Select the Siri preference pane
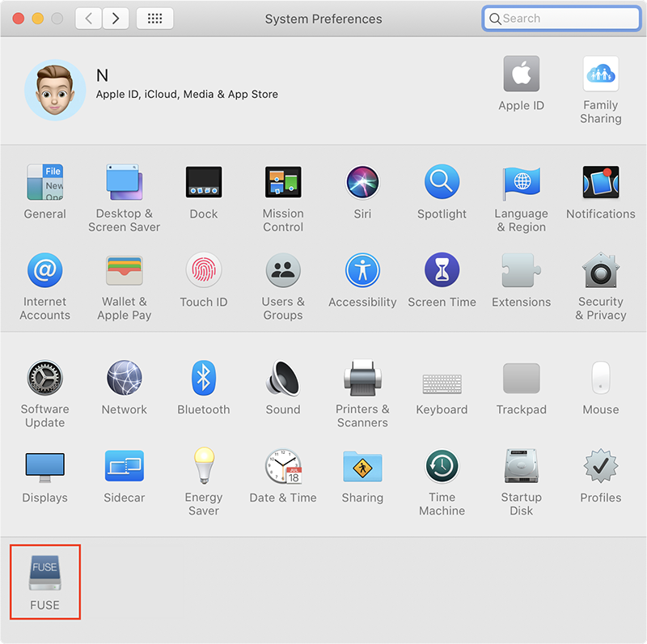The width and height of the screenshot is (647, 644). coord(362,182)
